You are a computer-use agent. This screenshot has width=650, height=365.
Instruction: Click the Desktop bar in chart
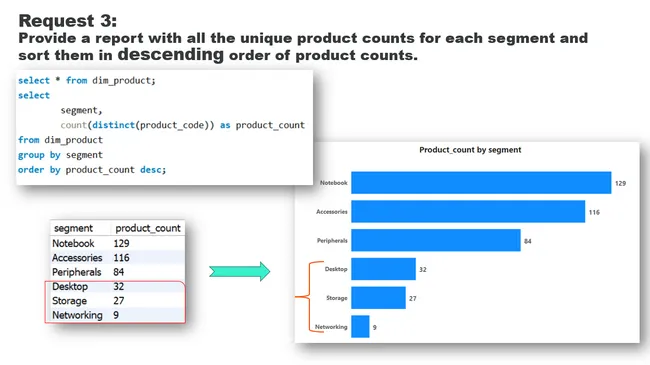click(x=383, y=269)
